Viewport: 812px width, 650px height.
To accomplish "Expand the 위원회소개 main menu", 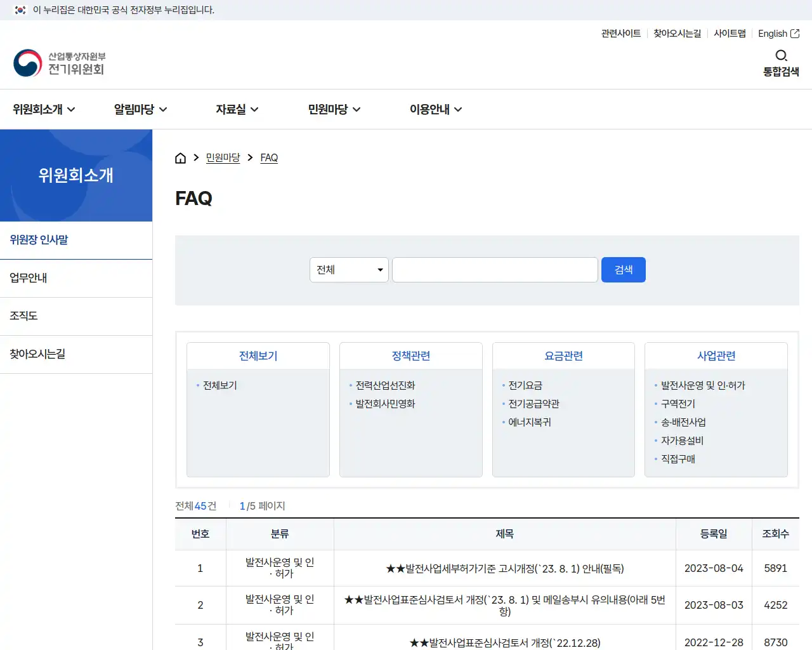I will point(44,109).
